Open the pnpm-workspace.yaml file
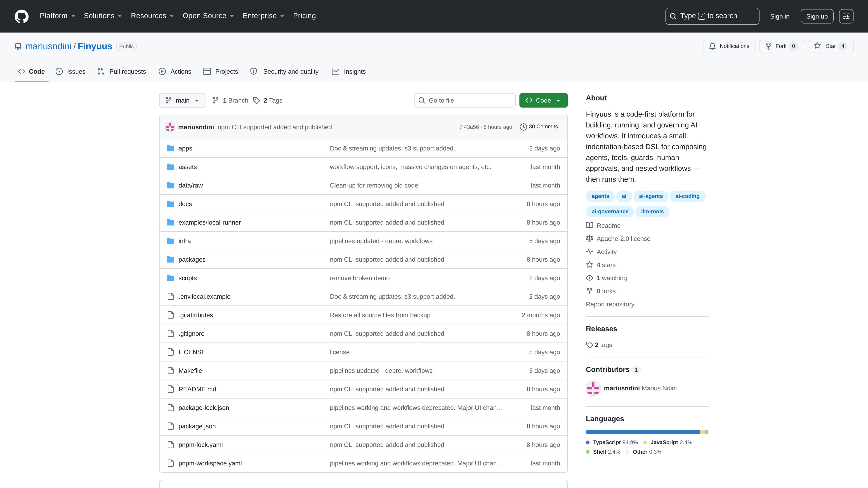Image resolution: width=868 pixels, height=488 pixels. [210, 463]
